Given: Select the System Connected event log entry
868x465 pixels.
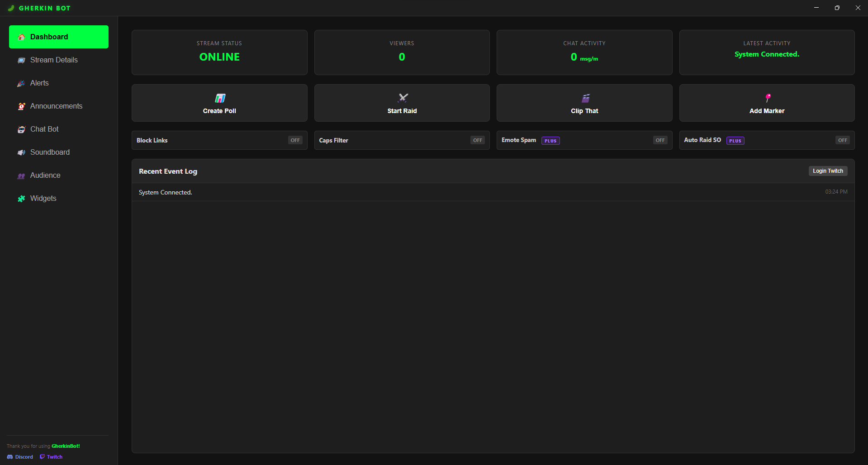Looking at the screenshot, I should coord(165,192).
